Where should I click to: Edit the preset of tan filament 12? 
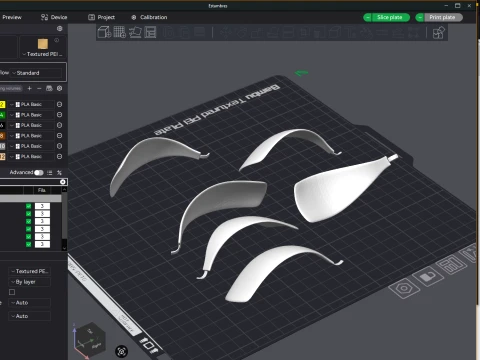[x=59, y=156]
